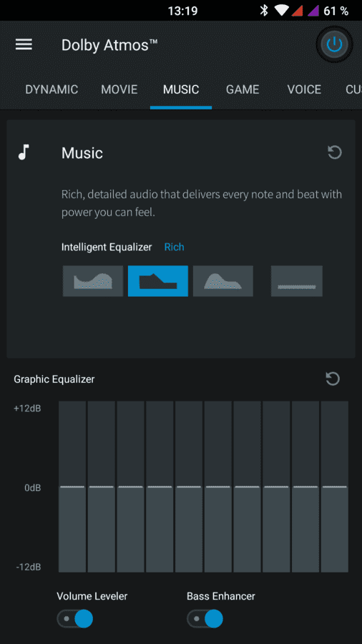The height and width of the screenshot is (644, 362).
Task: Reset the Music profile settings
Action: pos(335,153)
